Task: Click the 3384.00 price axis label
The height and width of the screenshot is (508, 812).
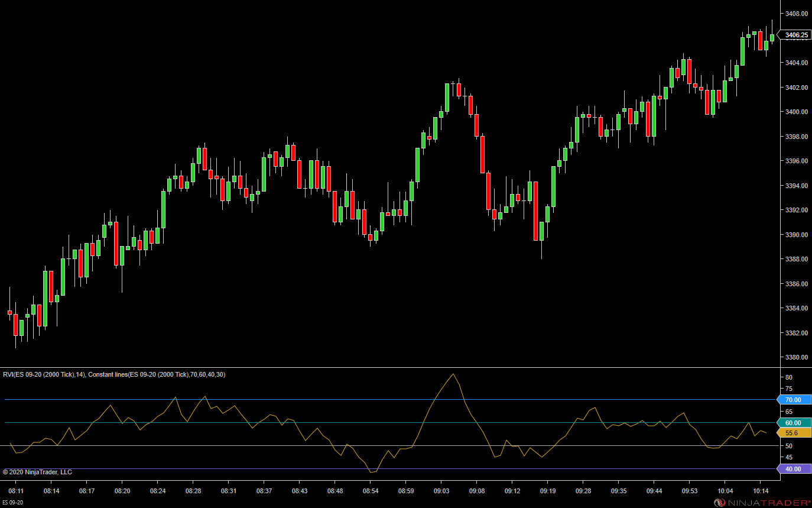Action: (x=796, y=308)
